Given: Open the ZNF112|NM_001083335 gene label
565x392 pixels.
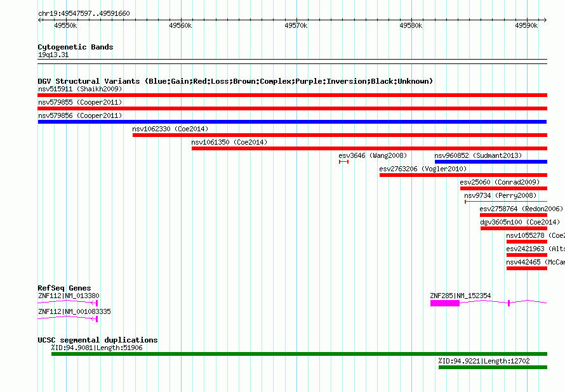Looking at the screenshot, I should (x=74, y=311).
